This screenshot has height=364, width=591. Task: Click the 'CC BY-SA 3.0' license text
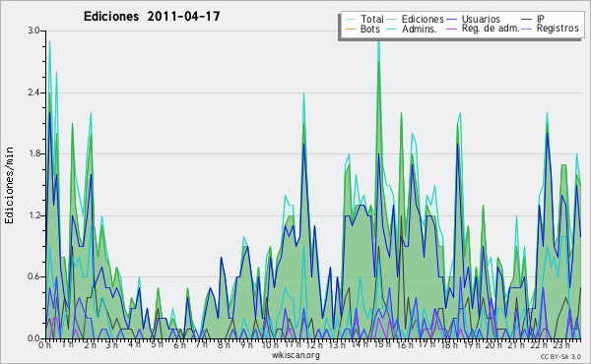(x=560, y=356)
